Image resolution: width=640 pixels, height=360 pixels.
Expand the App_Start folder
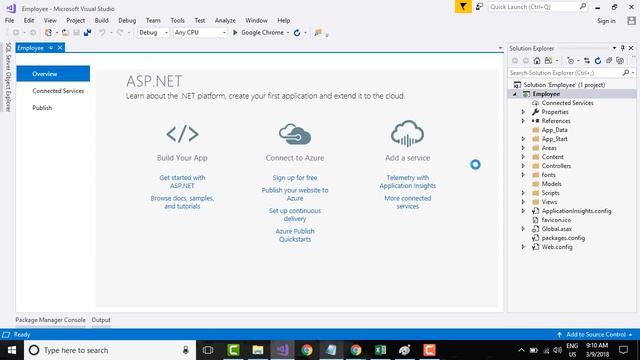[x=523, y=139]
